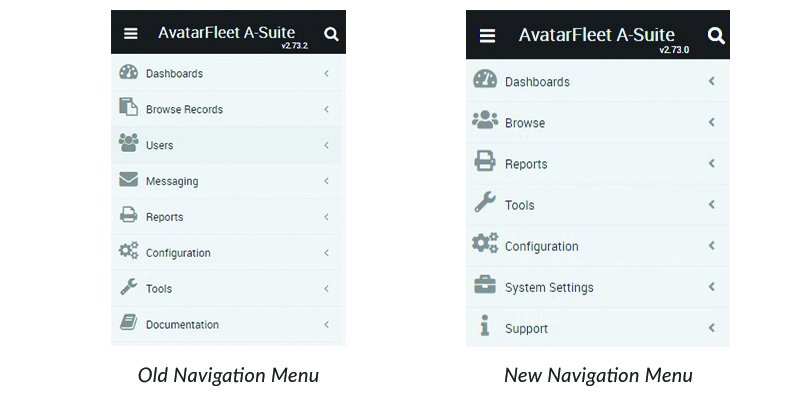
Task: Click the search icon in the new navigation header
Action: tap(716, 36)
